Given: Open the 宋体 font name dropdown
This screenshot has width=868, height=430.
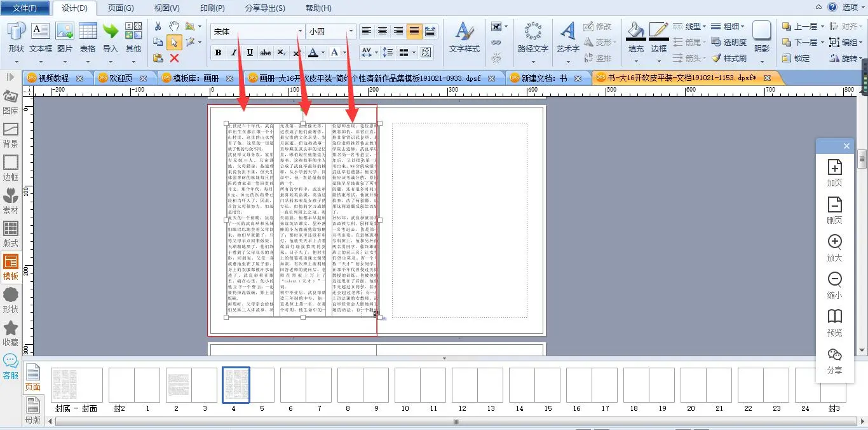Looking at the screenshot, I should (x=300, y=31).
